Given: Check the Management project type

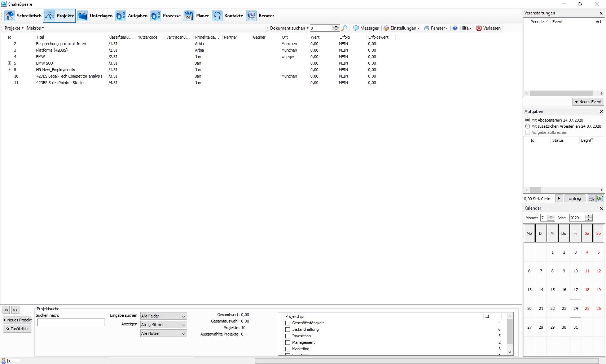Looking at the screenshot, I should coord(287,342).
